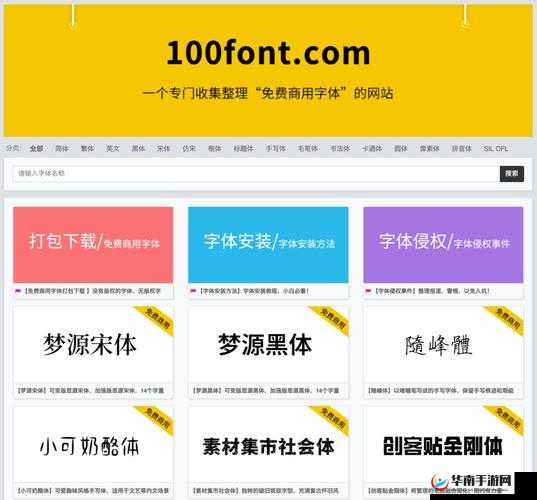Screen dimensions: 537x500
Task: Open the 手写体 category
Action: (276, 148)
